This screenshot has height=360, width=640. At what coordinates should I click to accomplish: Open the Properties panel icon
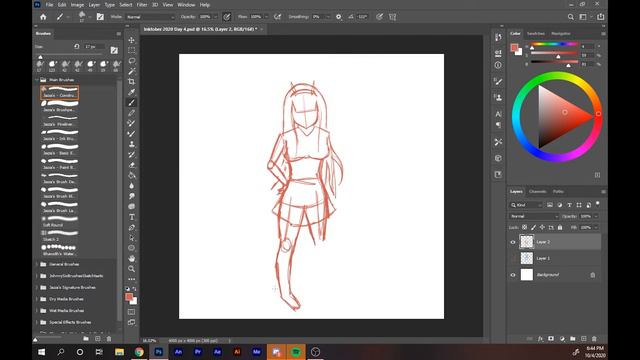pos(498,53)
